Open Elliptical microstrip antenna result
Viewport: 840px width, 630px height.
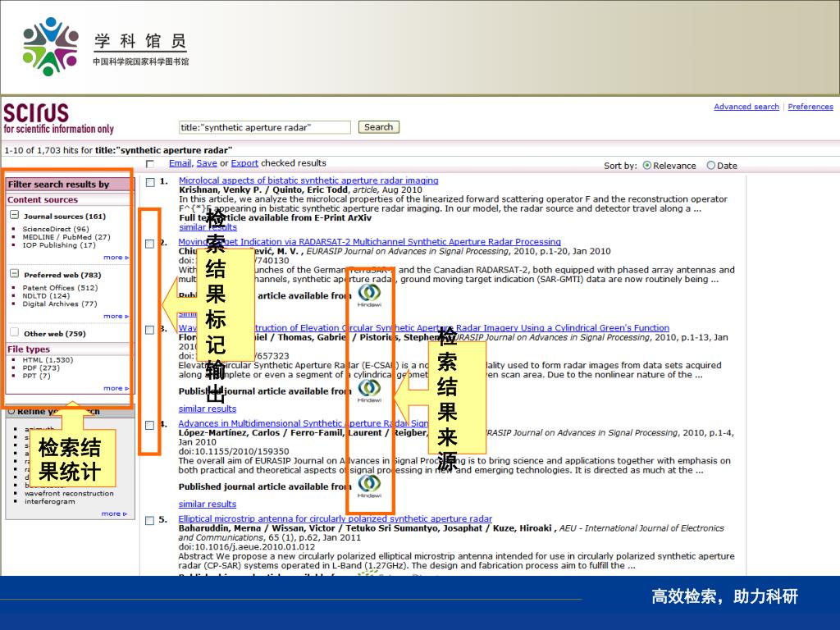(x=335, y=518)
